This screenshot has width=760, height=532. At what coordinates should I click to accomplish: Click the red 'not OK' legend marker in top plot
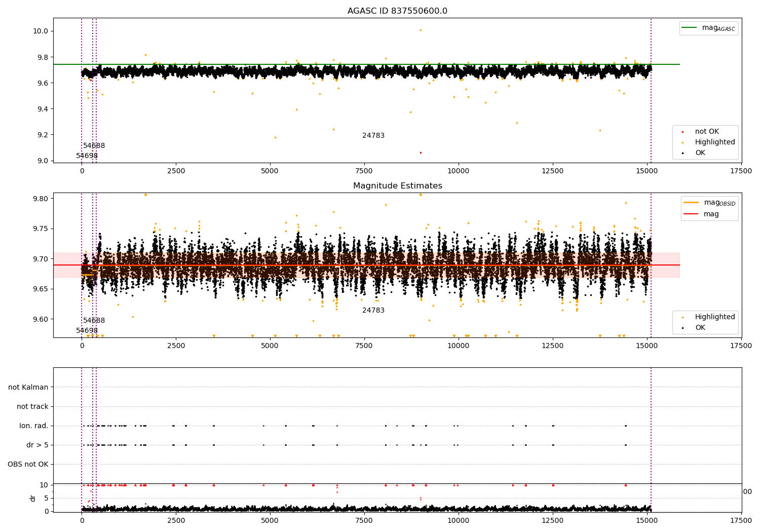click(682, 132)
